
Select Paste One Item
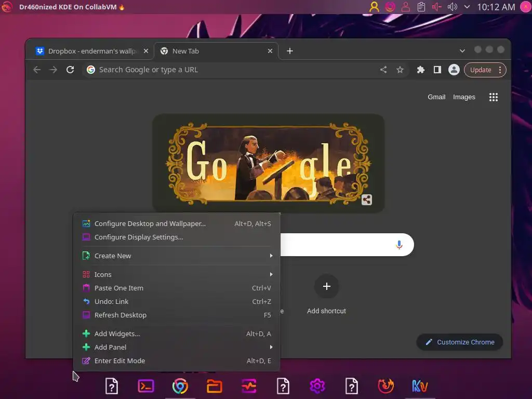[177, 288]
